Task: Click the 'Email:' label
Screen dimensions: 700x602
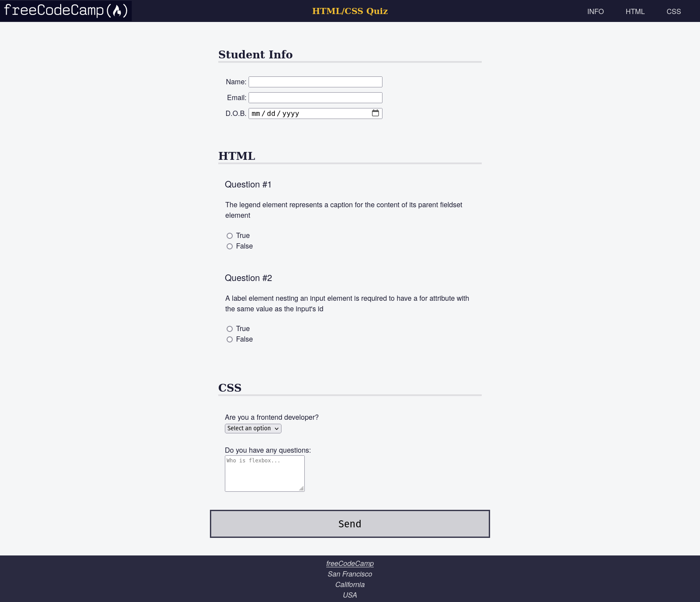Action: 237,97
